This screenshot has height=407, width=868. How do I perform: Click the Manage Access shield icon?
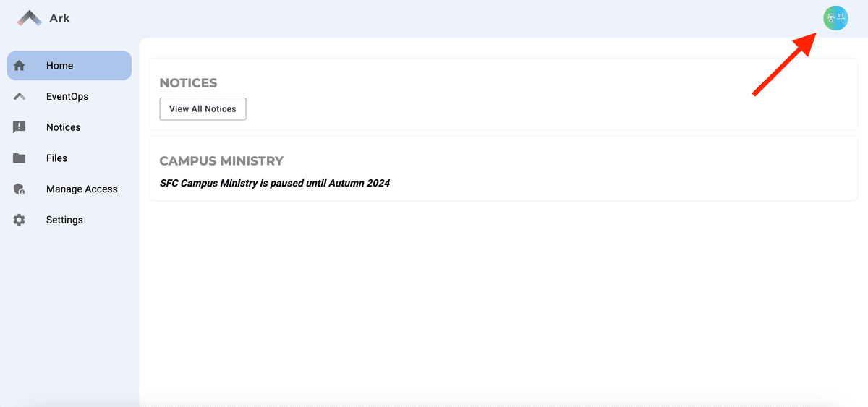coord(20,189)
